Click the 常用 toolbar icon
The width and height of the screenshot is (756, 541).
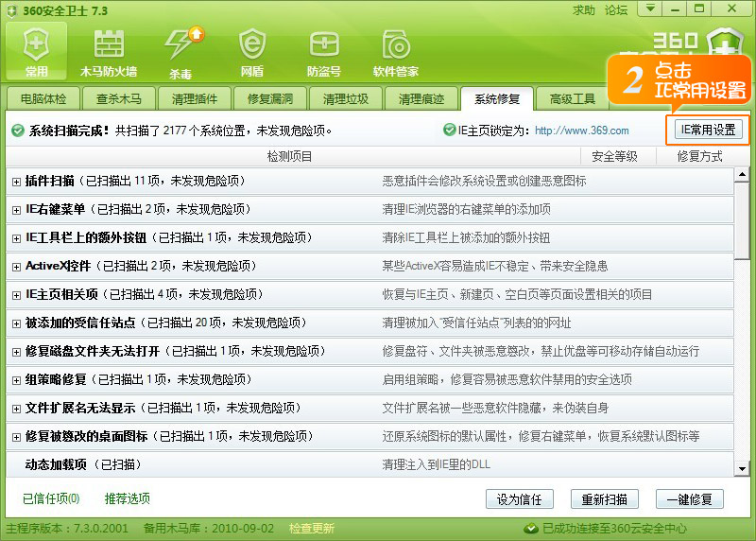coord(36,51)
